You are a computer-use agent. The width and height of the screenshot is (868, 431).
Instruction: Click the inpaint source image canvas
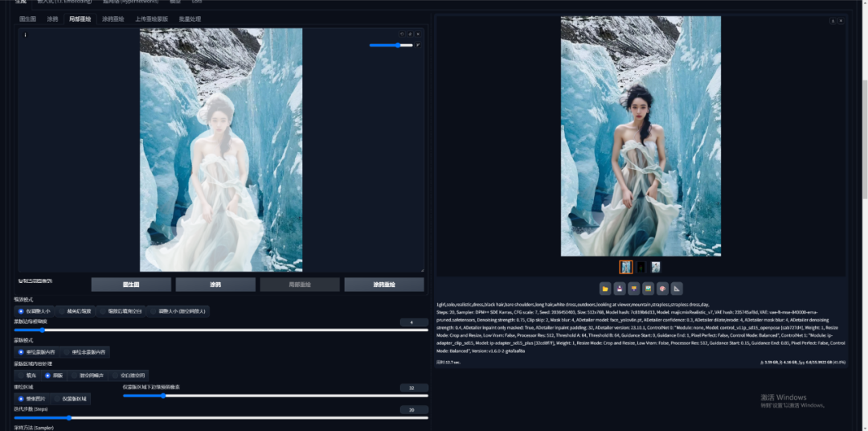[x=221, y=150]
